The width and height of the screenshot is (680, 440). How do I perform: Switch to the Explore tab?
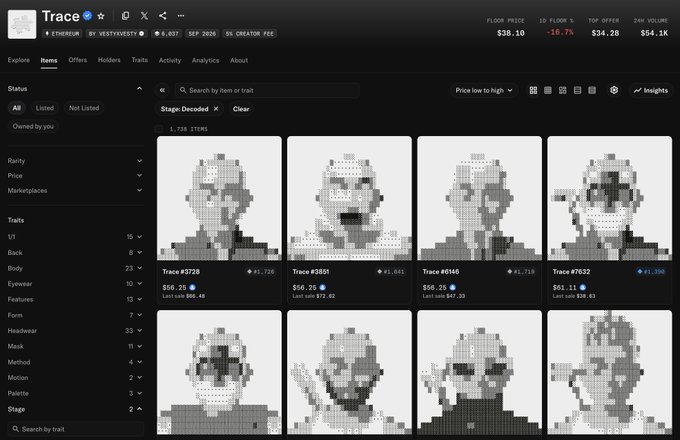tap(19, 60)
